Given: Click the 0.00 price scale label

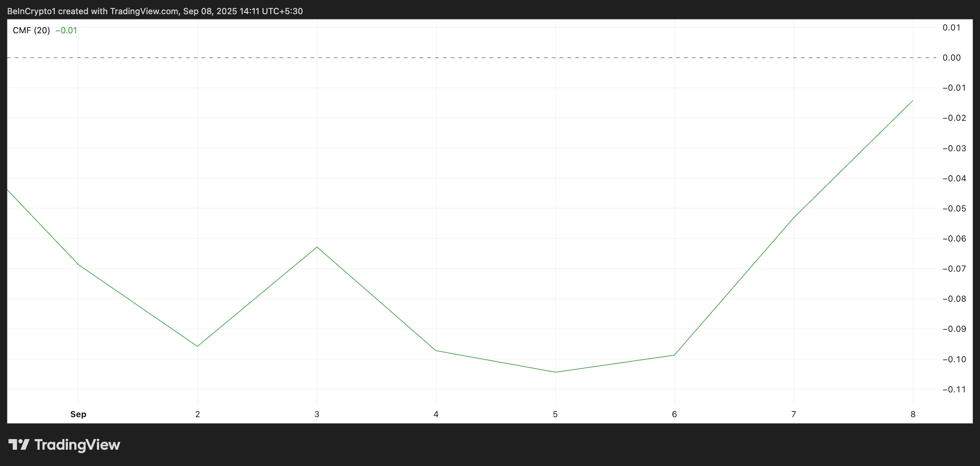Looking at the screenshot, I should [x=951, y=58].
